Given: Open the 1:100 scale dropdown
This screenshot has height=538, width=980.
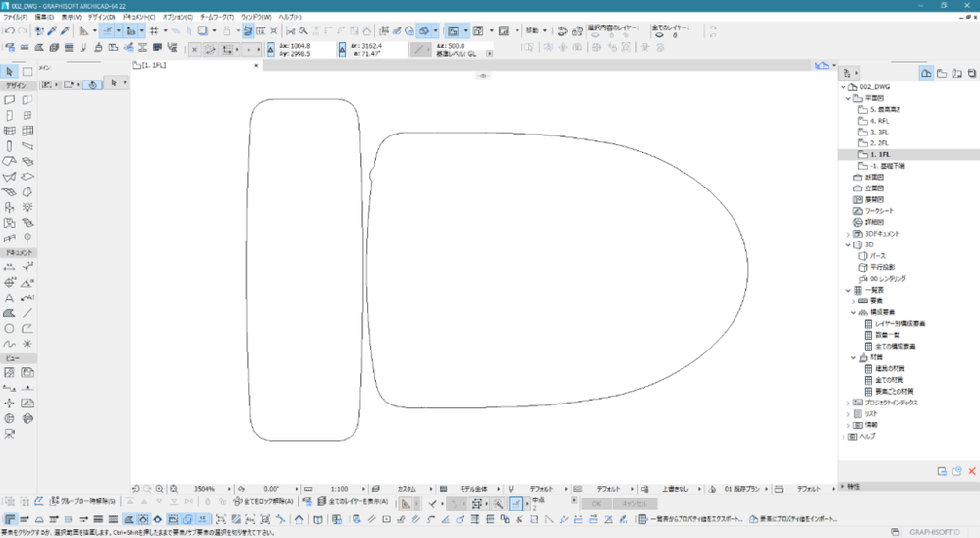Looking at the screenshot, I should 339,488.
